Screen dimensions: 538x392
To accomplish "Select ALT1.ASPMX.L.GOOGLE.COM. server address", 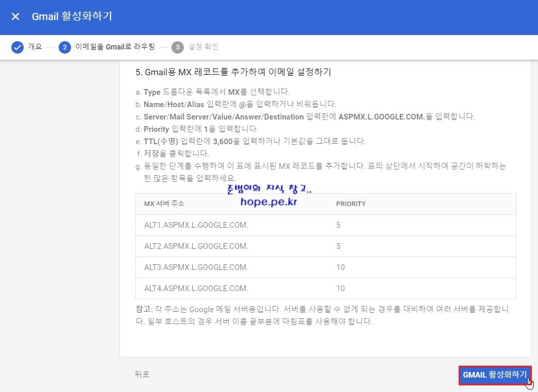I will click(x=196, y=225).
